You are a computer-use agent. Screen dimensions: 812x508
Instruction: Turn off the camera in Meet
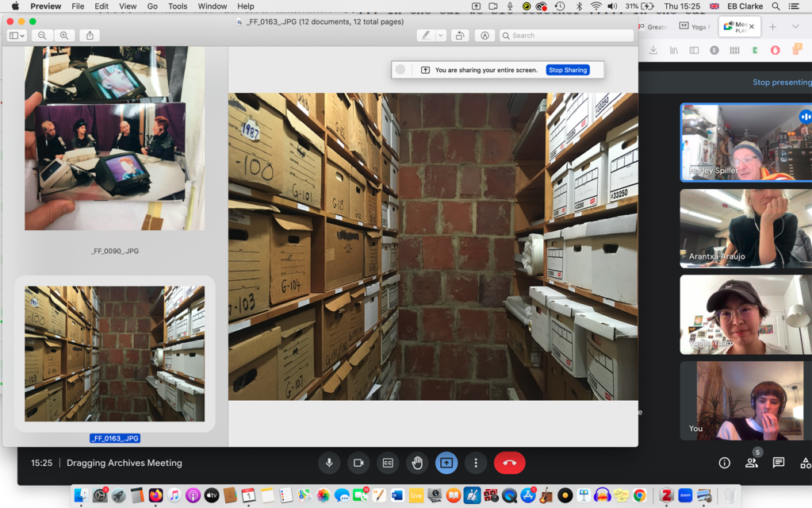coord(358,463)
